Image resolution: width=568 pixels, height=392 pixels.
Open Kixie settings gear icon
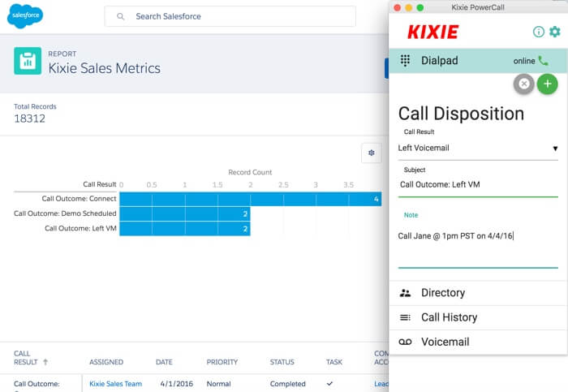[x=554, y=32]
